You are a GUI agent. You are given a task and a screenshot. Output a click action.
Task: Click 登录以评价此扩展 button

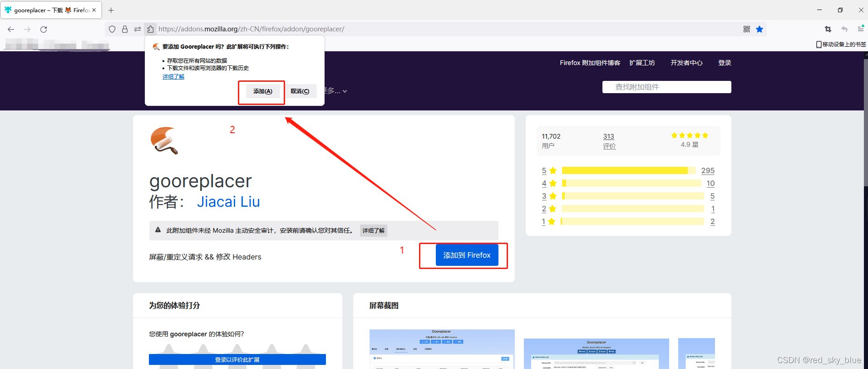tap(237, 359)
